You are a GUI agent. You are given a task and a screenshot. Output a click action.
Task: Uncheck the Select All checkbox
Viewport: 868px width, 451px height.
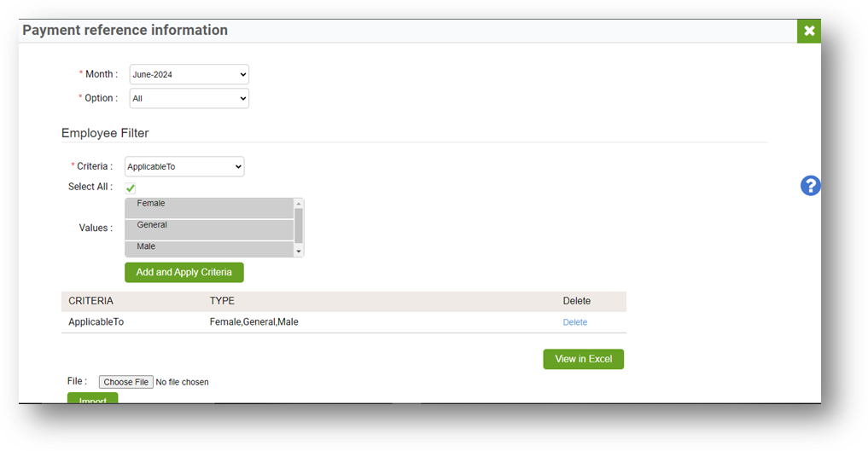coord(131,188)
